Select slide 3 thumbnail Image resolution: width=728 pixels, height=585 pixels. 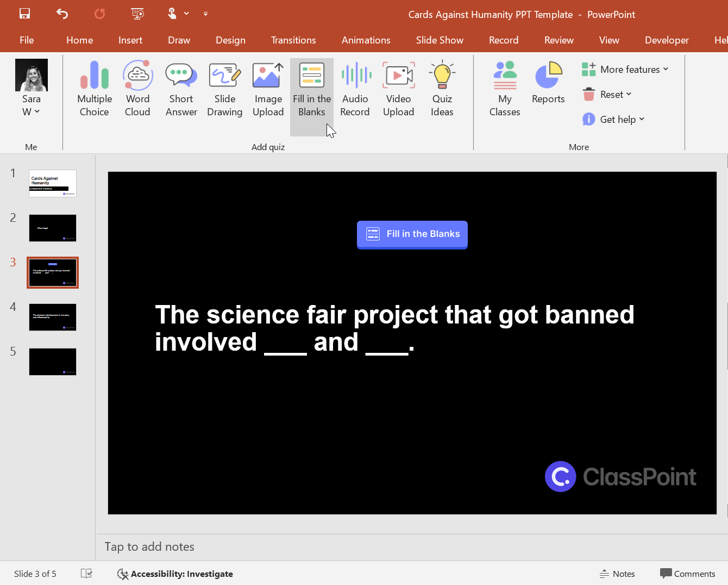pyautogui.click(x=53, y=272)
